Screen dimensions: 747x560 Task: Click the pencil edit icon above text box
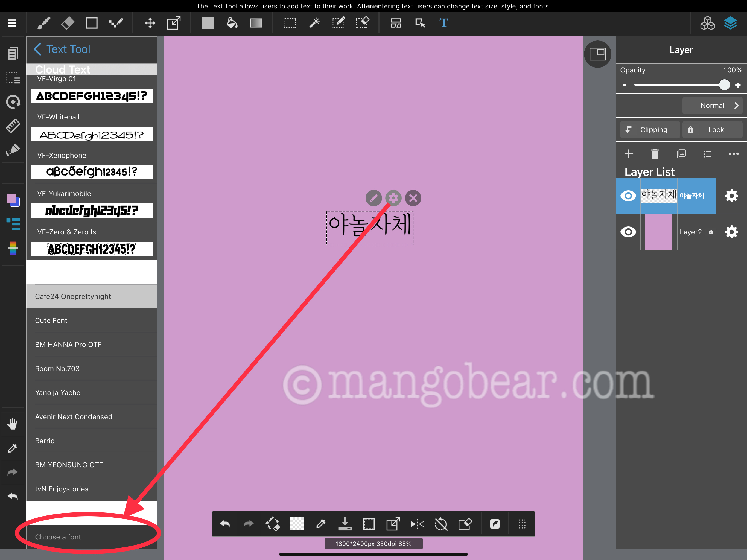pyautogui.click(x=373, y=198)
